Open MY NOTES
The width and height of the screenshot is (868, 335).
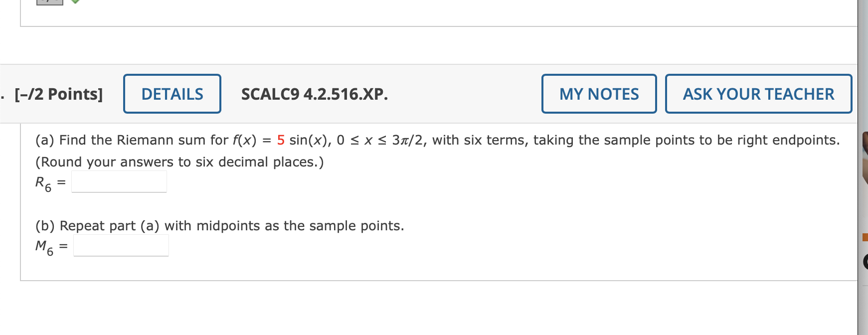(x=599, y=94)
